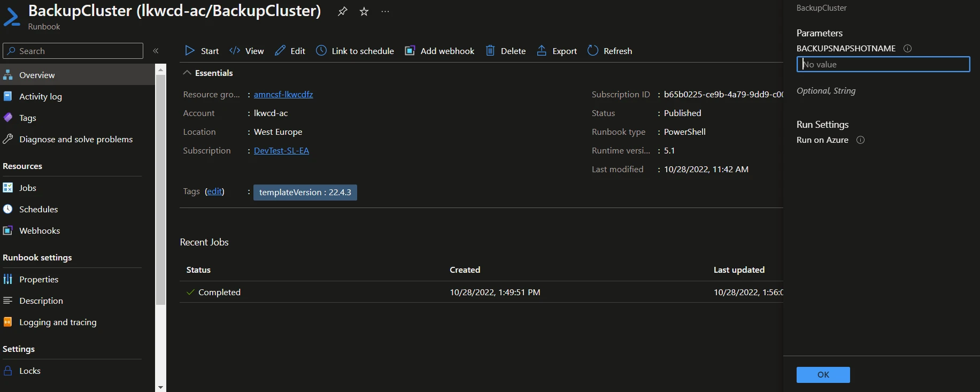Confirm parameters with the OK button
Screen dimensions: 980x392
pyautogui.click(x=823, y=375)
